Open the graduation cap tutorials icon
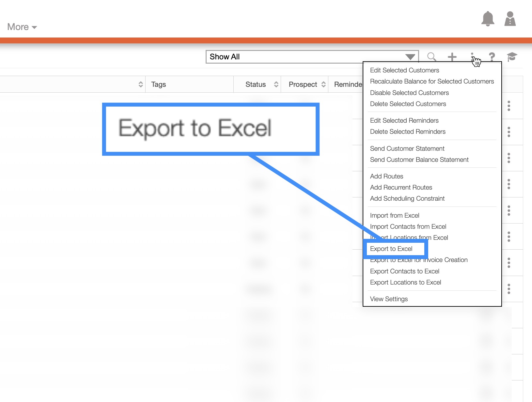The width and height of the screenshot is (532, 402). (512, 57)
